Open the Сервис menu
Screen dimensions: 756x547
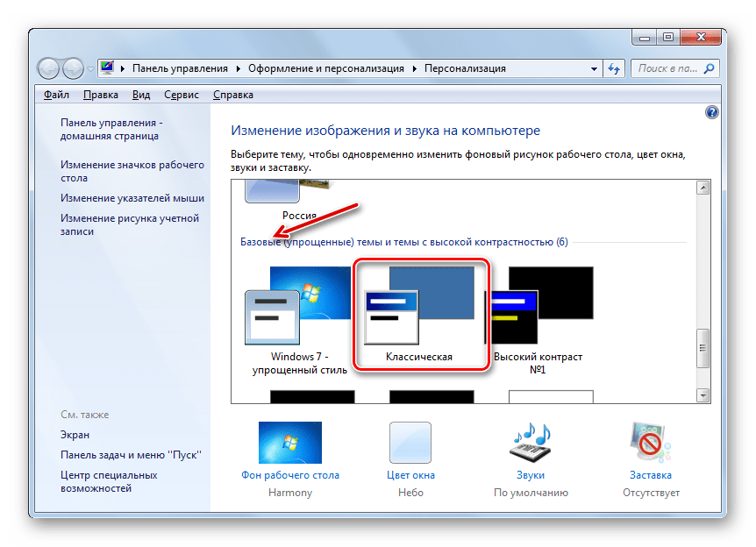(x=182, y=95)
